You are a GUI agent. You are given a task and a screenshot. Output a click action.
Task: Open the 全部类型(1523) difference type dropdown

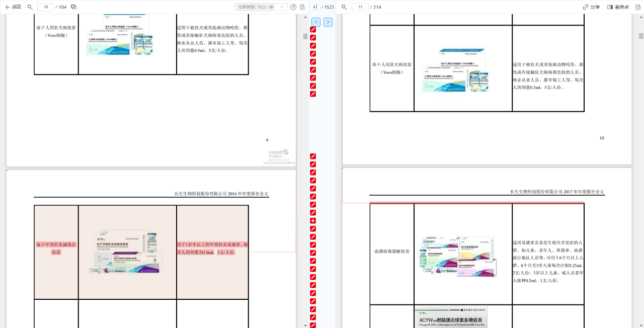click(x=261, y=7)
